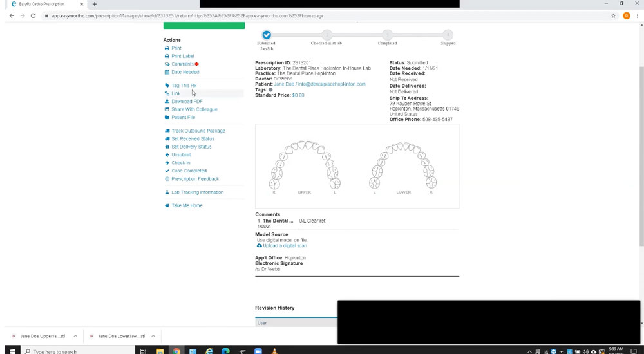Click the Upload a digital scan link

click(x=284, y=246)
